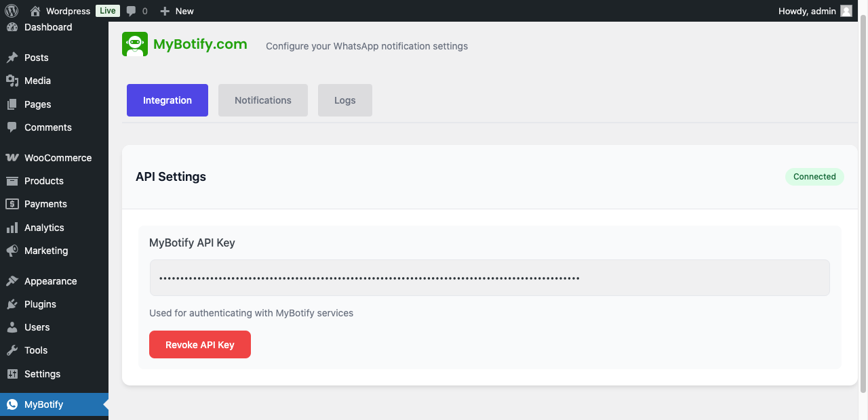
Task: Select the MyBotify menu label
Action: [44, 404]
